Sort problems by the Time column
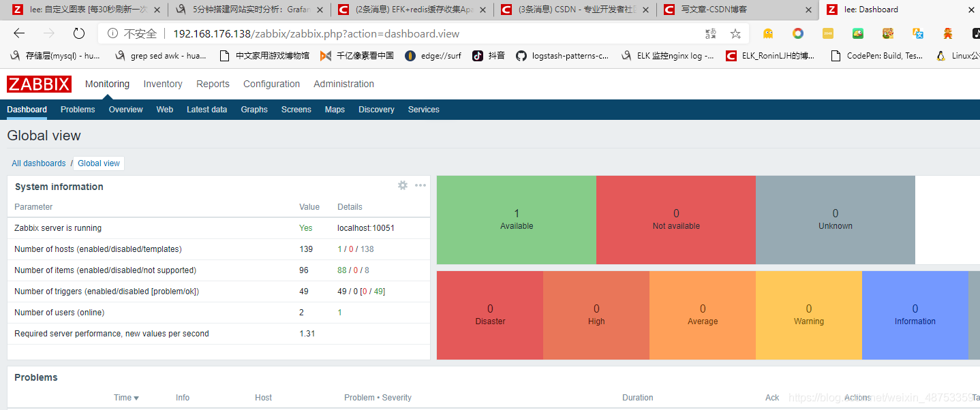980x410 pixels. pos(126,398)
